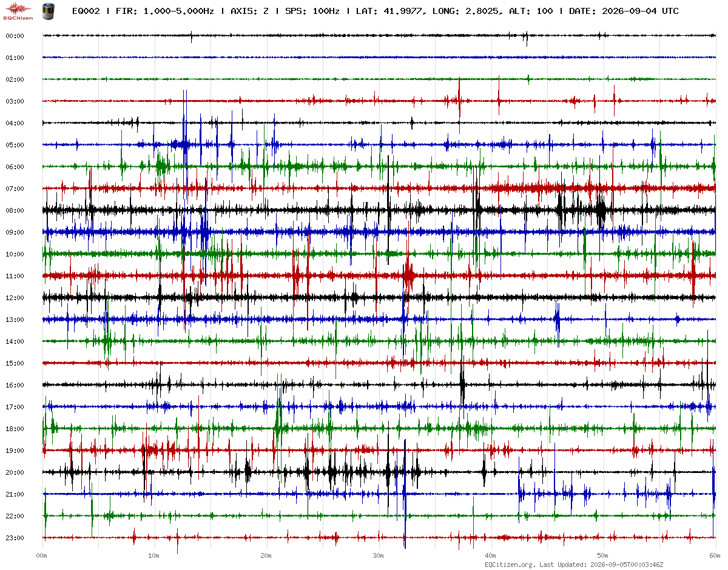Select the 23:00 hour label

(15, 538)
